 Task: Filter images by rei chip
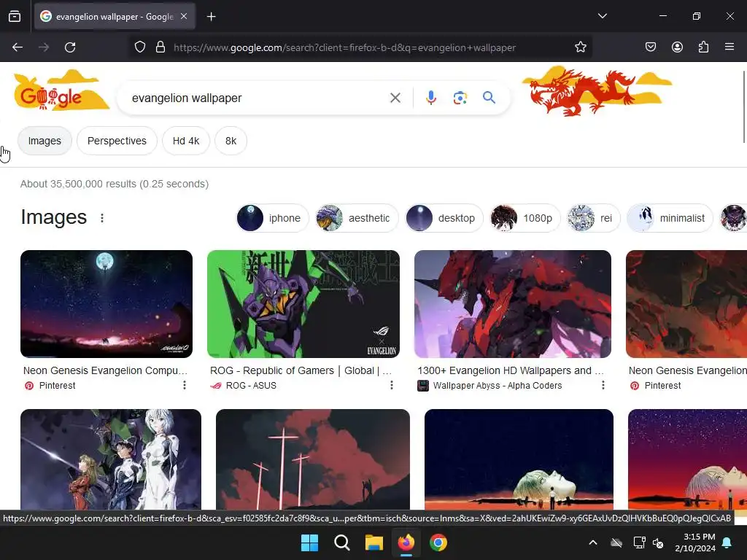[x=593, y=218]
